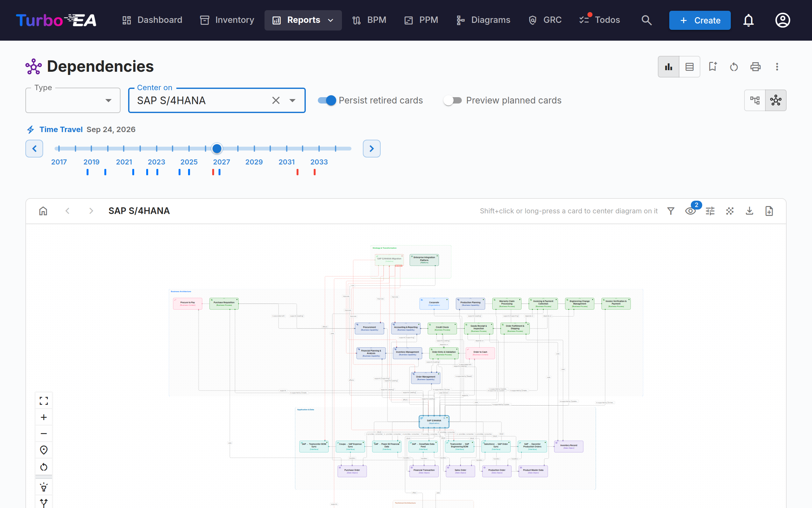The height and width of the screenshot is (508, 812).
Task: Open the Todos nav item
Action: [599, 20]
